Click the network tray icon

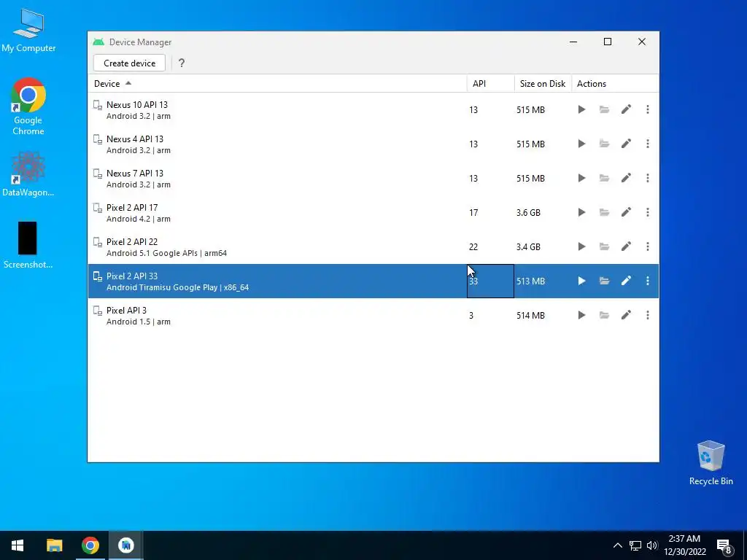click(635, 545)
